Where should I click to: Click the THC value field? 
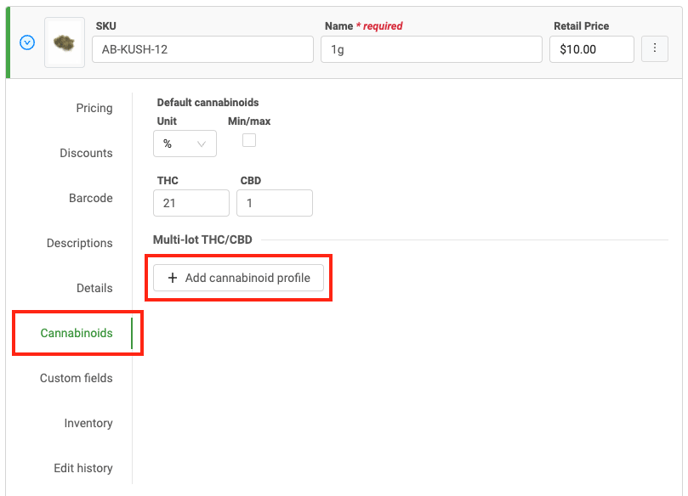coord(191,203)
